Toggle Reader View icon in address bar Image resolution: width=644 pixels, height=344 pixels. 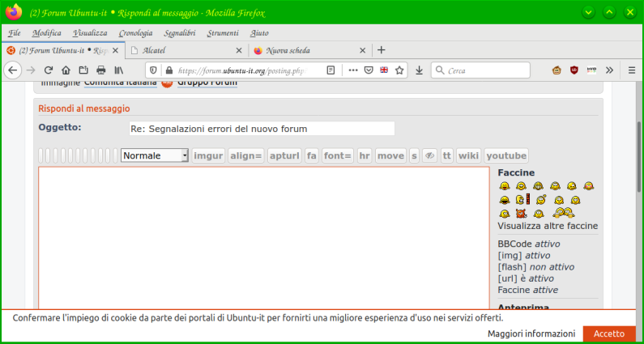tap(331, 70)
